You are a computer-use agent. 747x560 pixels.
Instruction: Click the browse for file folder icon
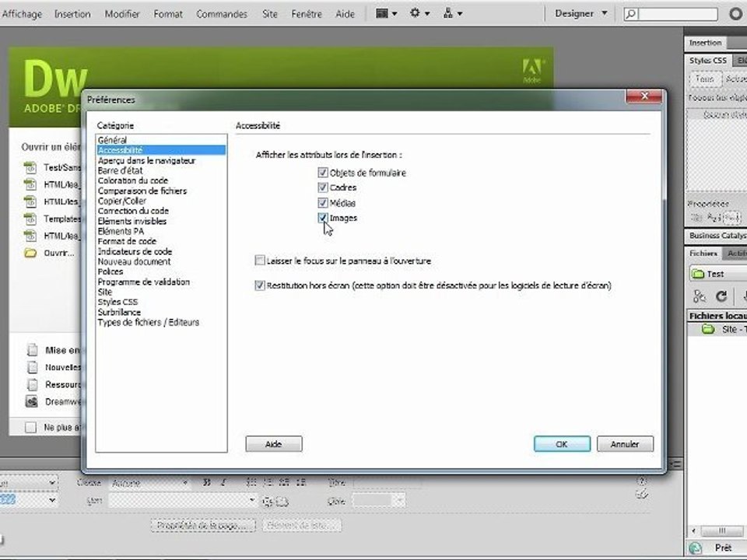point(282,501)
